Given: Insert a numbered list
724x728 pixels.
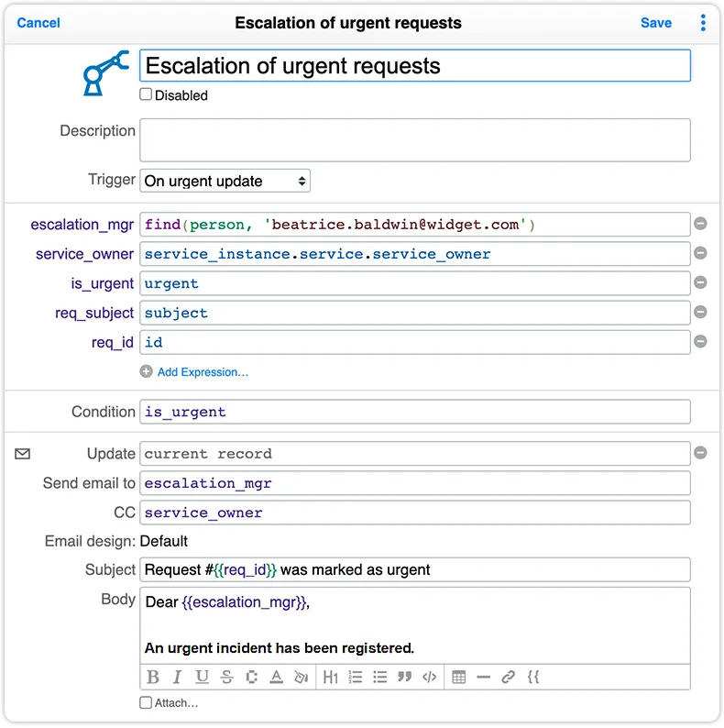Looking at the screenshot, I should pyautogui.click(x=355, y=678).
